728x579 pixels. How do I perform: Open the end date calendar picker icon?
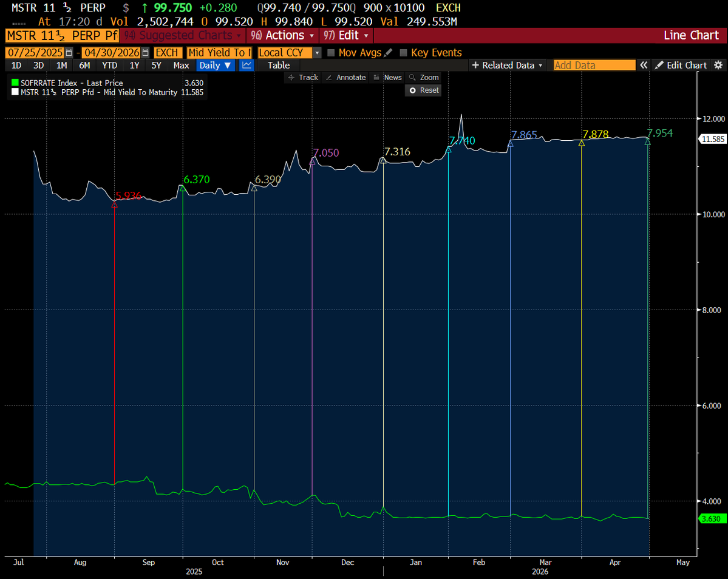point(145,52)
